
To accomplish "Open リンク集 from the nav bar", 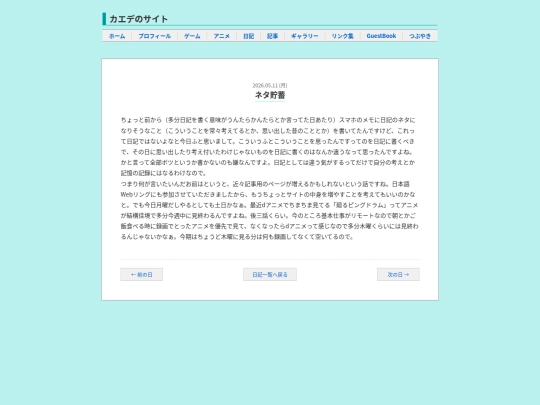I will 342,36.
